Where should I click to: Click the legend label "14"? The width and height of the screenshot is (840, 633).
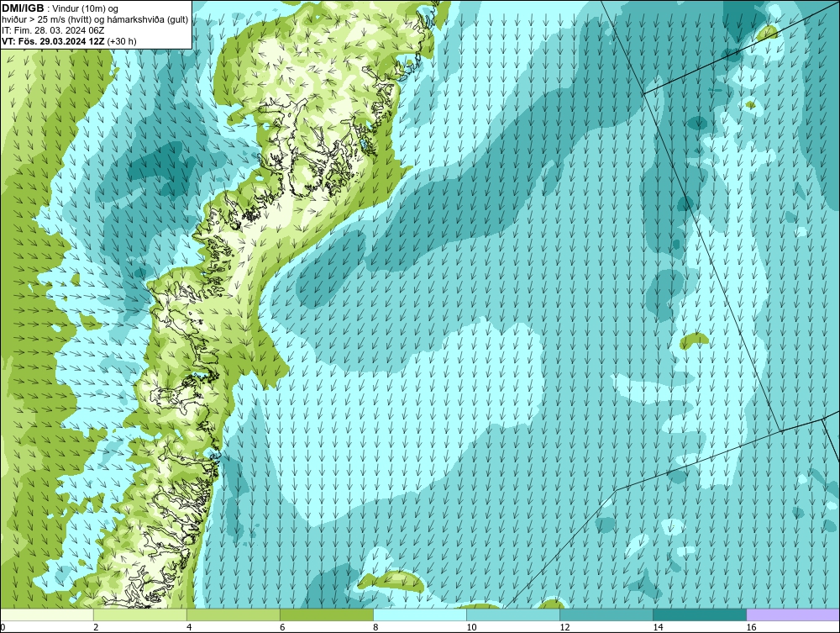[658, 627]
